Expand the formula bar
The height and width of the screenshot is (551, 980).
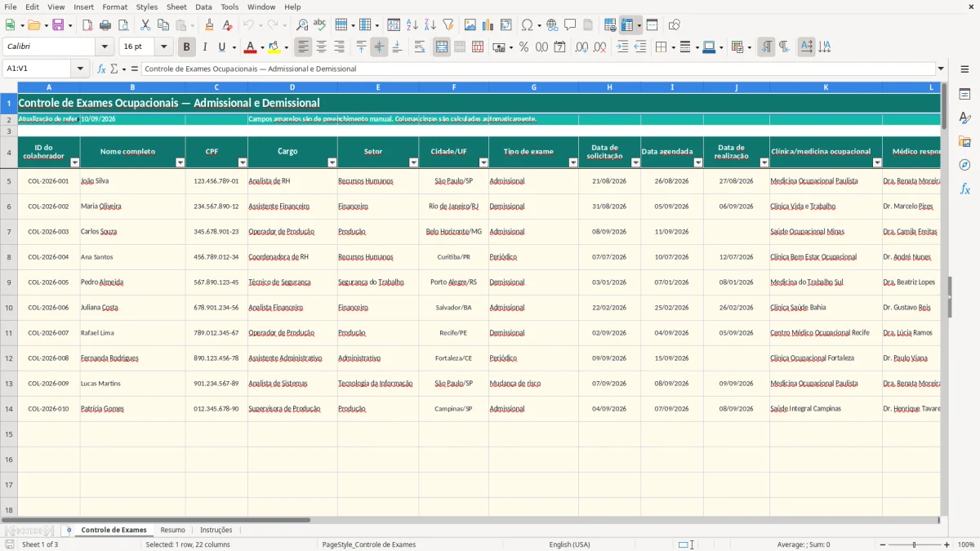[x=941, y=69]
